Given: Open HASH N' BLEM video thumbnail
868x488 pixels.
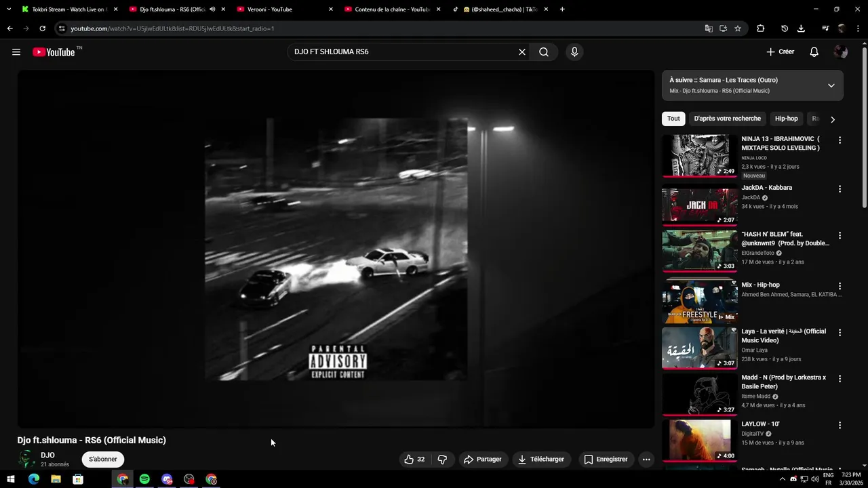Looking at the screenshot, I should [x=700, y=251].
